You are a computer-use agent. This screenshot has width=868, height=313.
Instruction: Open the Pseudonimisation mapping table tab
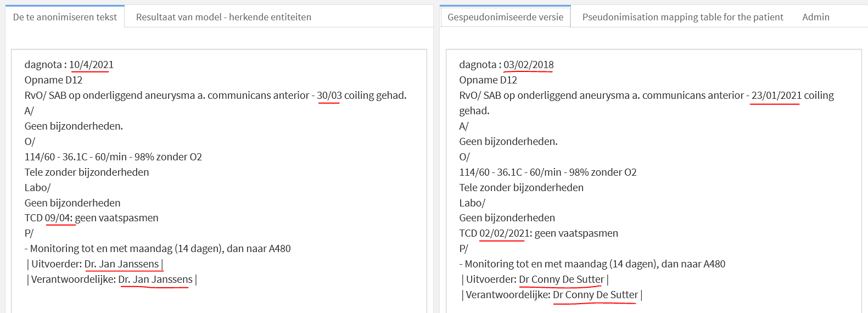tap(682, 17)
